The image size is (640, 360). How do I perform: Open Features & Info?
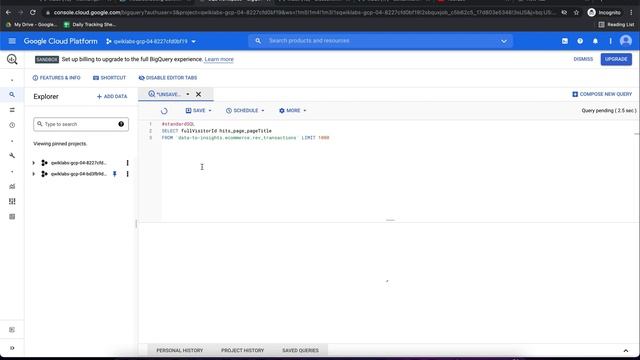[x=56, y=78]
